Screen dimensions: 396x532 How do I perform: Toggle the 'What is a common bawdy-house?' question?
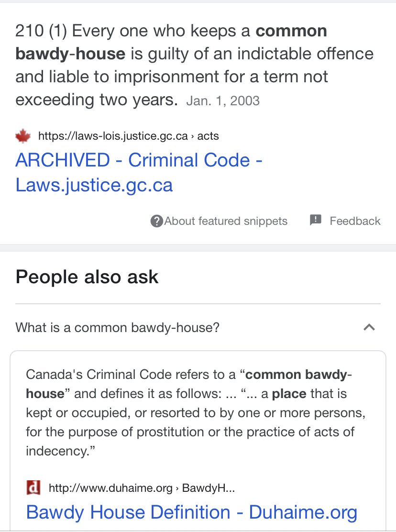coord(118,328)
